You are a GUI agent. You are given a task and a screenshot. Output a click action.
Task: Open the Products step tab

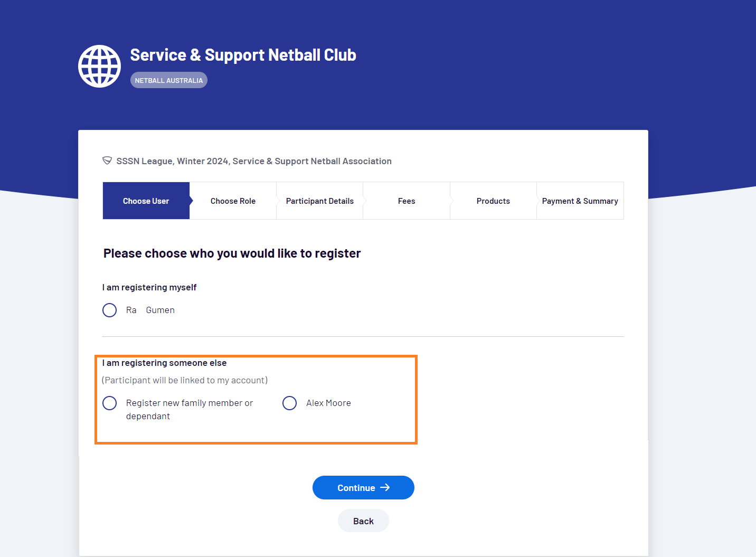point(493,201)
